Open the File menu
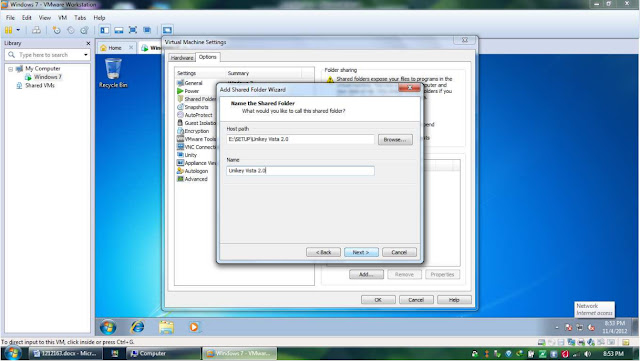The width and height of the screenshot is (640, 361). coord(10,18)
